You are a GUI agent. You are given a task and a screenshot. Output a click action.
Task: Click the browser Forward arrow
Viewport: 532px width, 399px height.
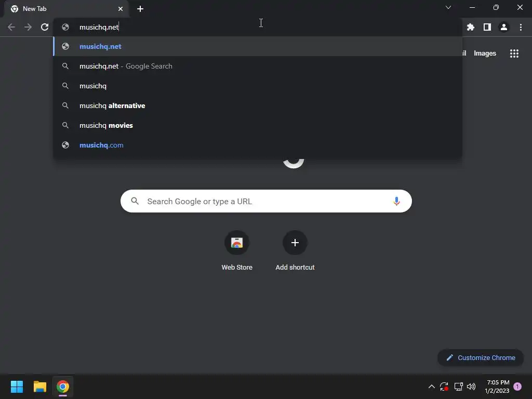click(28, 27)
